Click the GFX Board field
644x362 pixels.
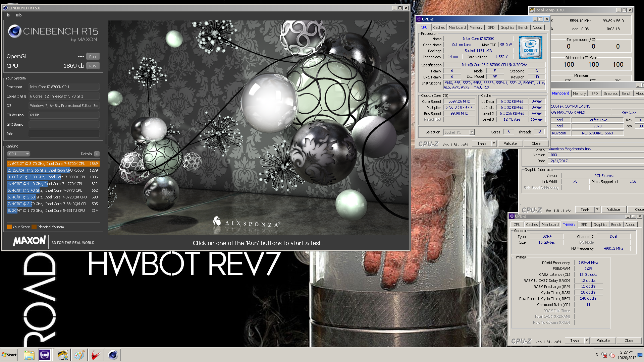pyautogui.click(x=64, y=124)
